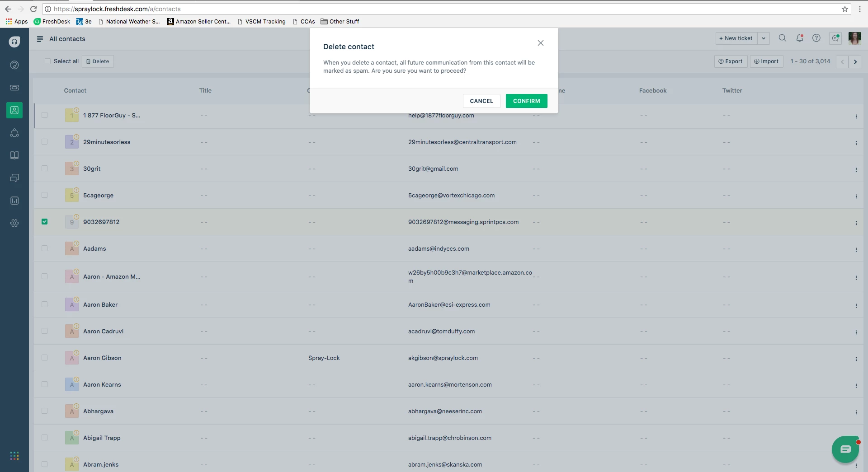868x472 pixels.
Task: Select the 30grit contact checkbox
Action: pos(44,168)
